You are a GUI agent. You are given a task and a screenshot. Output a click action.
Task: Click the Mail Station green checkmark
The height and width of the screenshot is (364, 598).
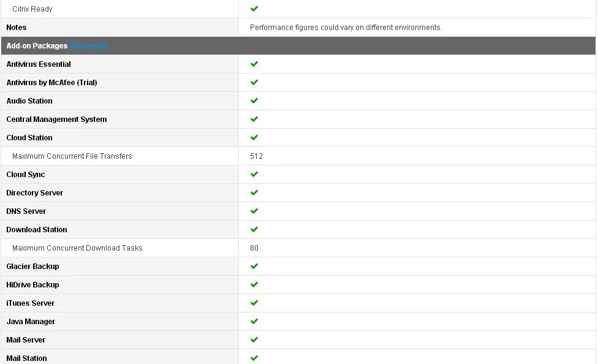[254, 358]
